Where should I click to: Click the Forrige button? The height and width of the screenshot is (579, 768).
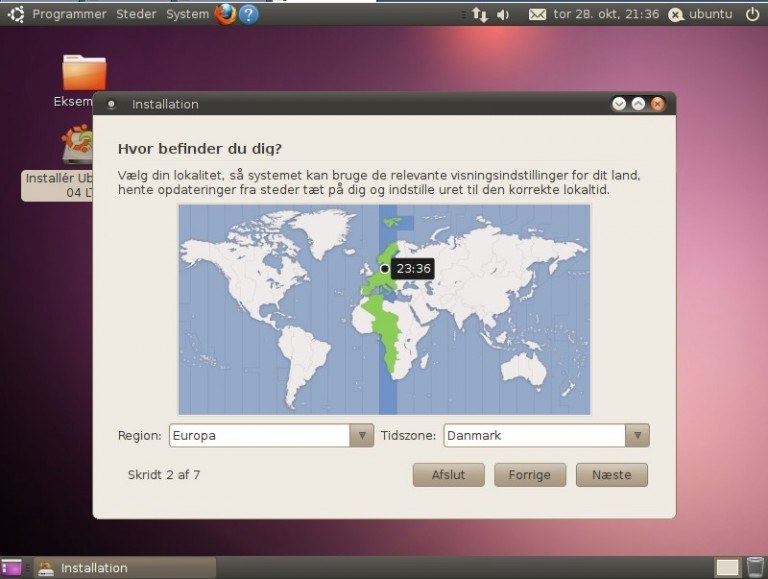pyautogui.click(x=530, y=475)
